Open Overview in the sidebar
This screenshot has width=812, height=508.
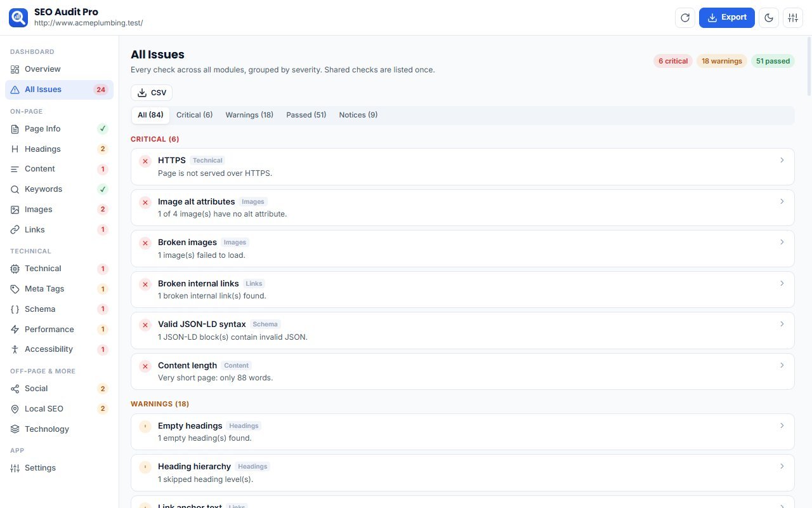59,69
